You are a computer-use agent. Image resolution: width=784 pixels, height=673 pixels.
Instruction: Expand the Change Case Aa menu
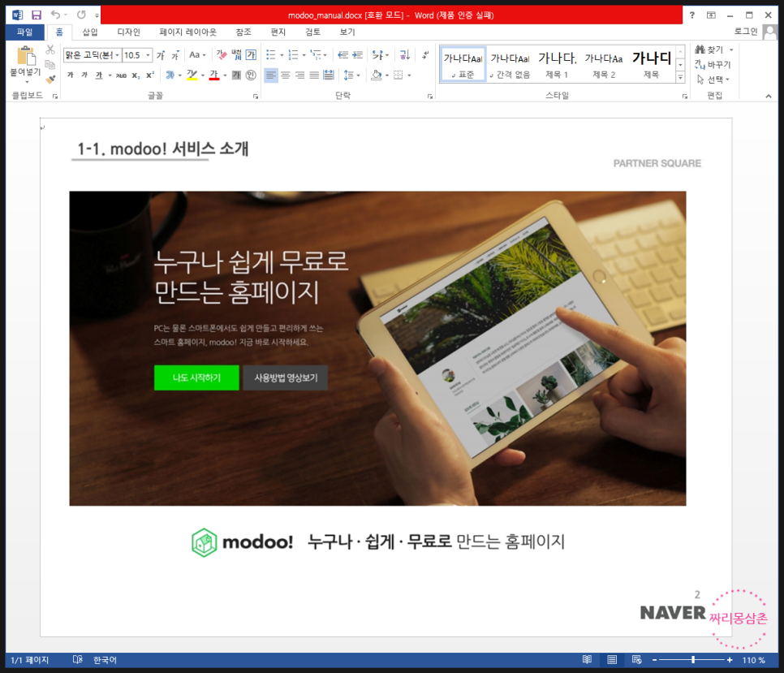(197, 55)
